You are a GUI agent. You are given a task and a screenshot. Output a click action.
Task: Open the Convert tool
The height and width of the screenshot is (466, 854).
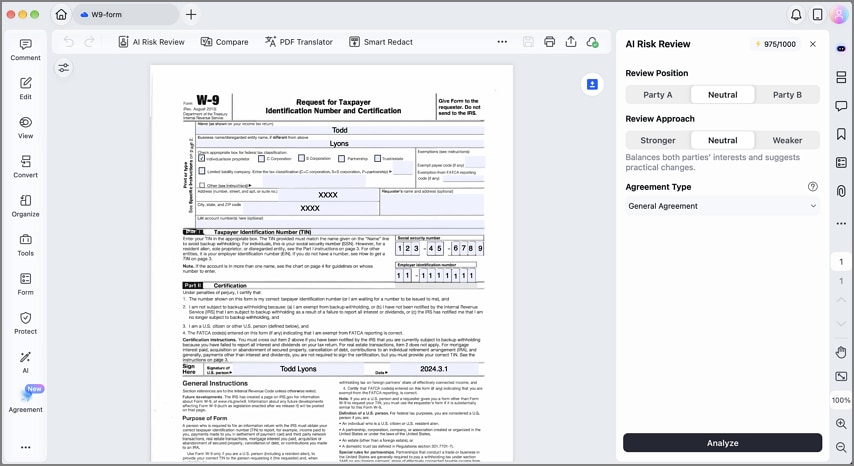(25, 167)
